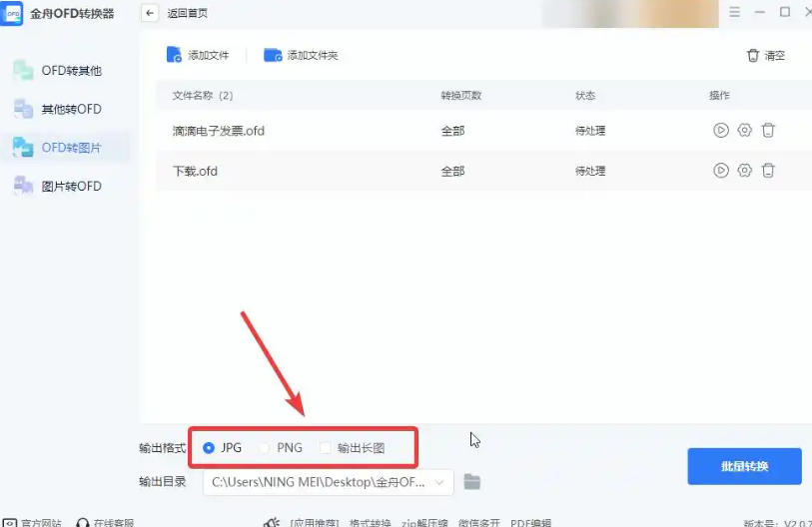Click the 状态 column header
This screenshot has height=527, width=812.
585,95
